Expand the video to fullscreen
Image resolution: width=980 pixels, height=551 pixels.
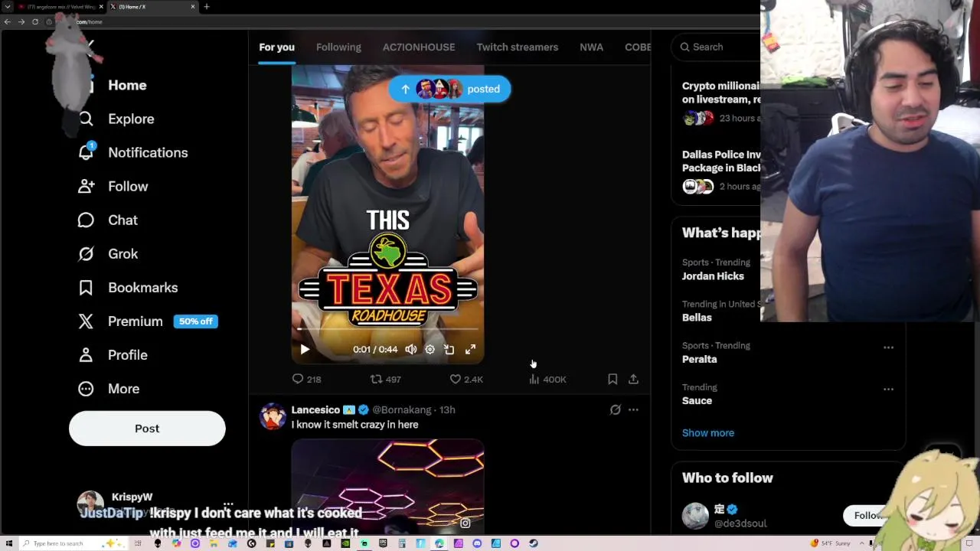coord(470,349)
